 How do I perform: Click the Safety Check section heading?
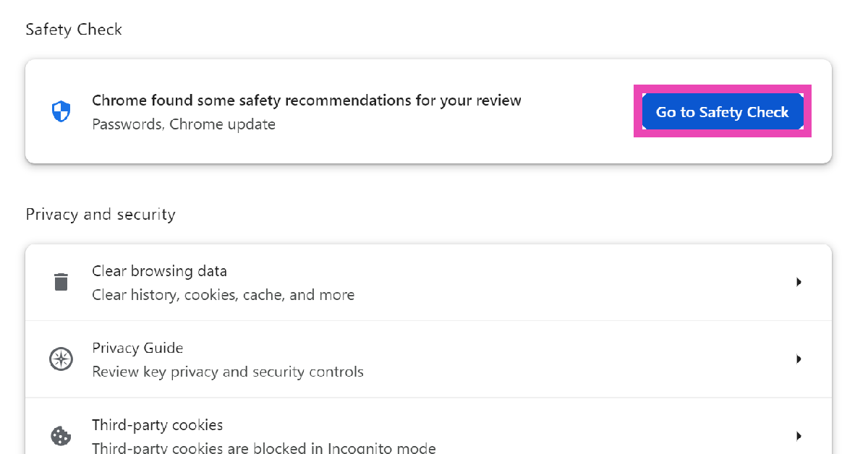[74, 30]
